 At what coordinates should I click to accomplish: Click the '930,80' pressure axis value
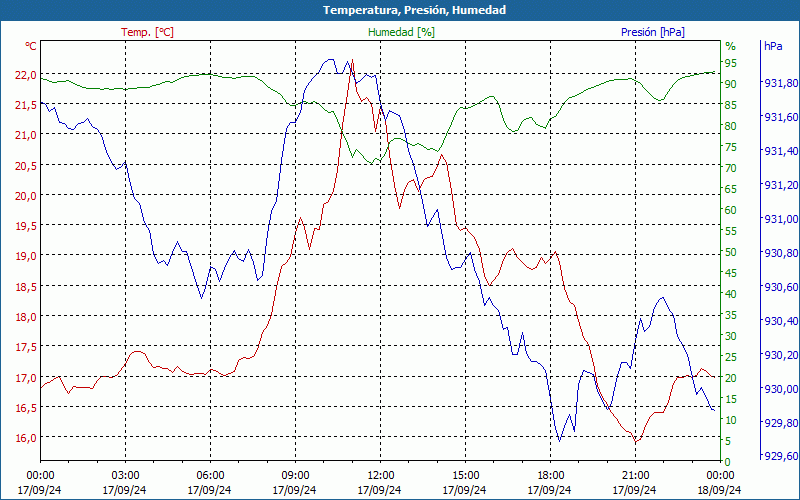780,253
